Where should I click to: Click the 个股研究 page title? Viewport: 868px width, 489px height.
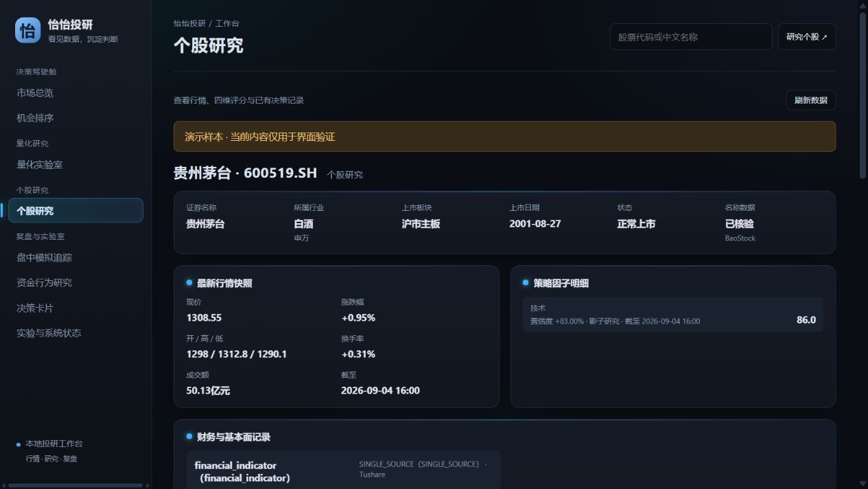tap(208, 45)
